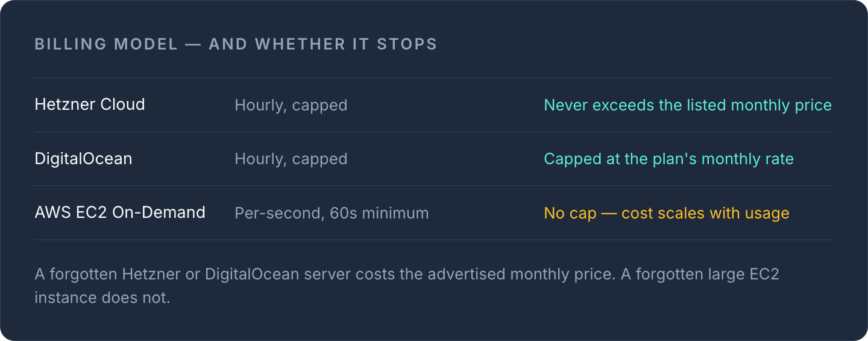Click Hetzner's 'Hourly, capped' billing text
The width and height of the screenshot is (868, 341).
coord(291,105)
